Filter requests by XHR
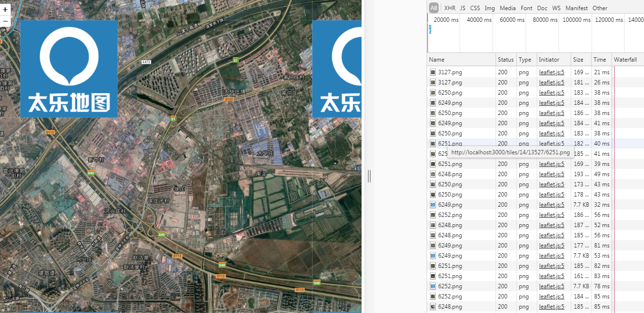The height and width of the screenshot is (313, 644). click(x=450, y=8)
